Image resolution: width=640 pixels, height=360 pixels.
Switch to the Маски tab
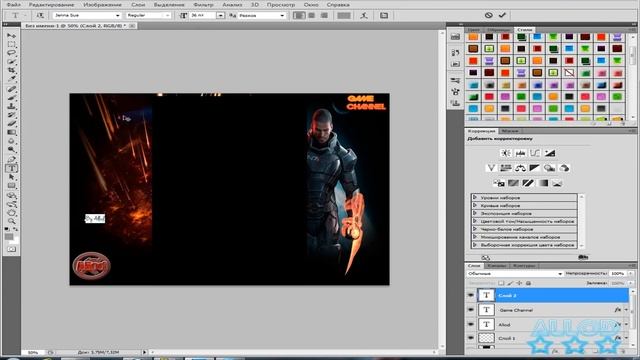[x=509, y=131]
